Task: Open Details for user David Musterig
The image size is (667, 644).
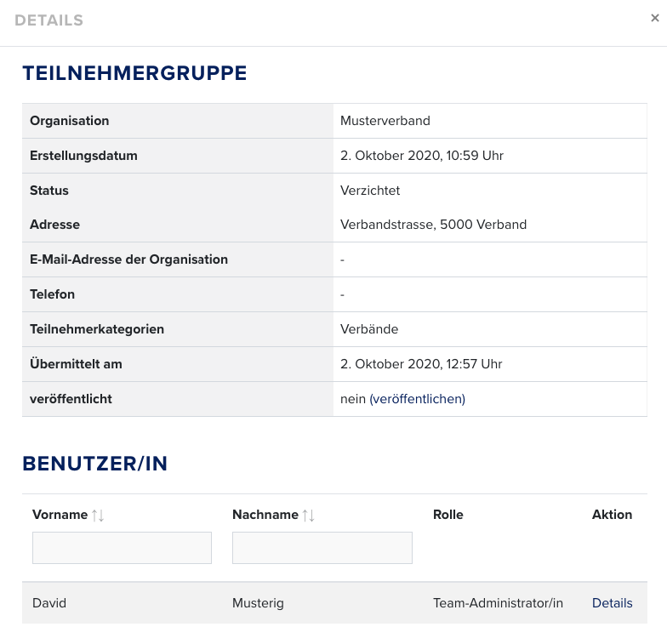Action: tap(612, 602)
